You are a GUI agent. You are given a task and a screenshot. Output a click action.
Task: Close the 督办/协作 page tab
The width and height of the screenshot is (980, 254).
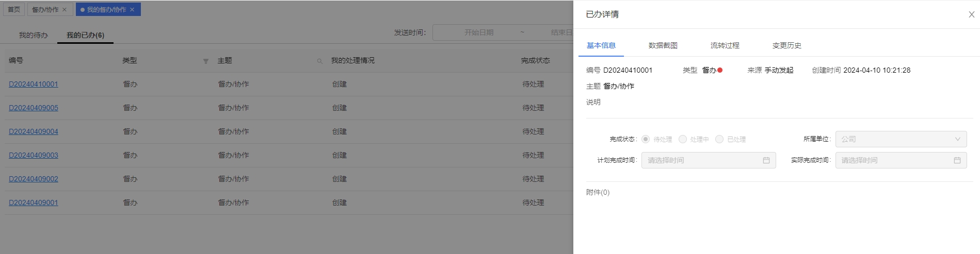pos(65,10)
